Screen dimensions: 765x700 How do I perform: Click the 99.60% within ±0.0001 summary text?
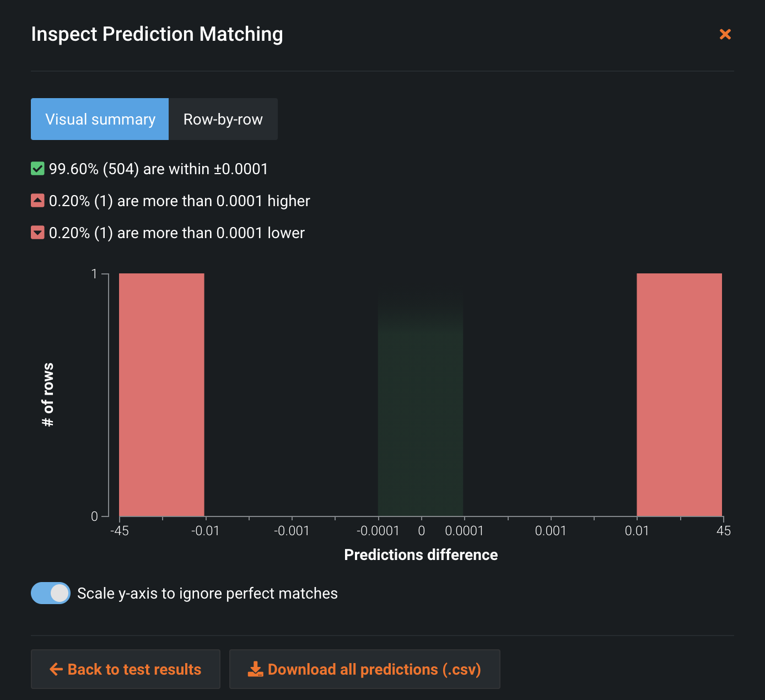tap(158, 169)
